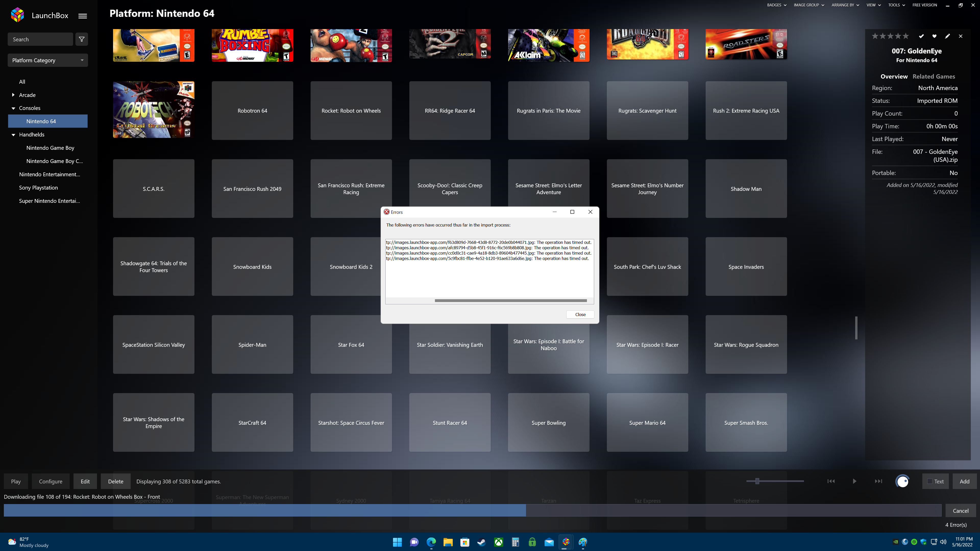Adjust the box size zoom slider

point(757,481)
